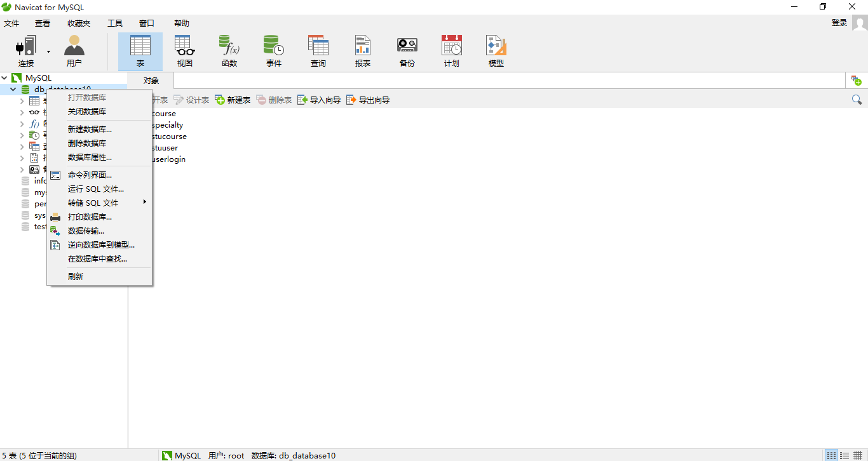Click the user avatar icon next to 登录
Viewport: 868px width, 461px height.
(860, 23)
